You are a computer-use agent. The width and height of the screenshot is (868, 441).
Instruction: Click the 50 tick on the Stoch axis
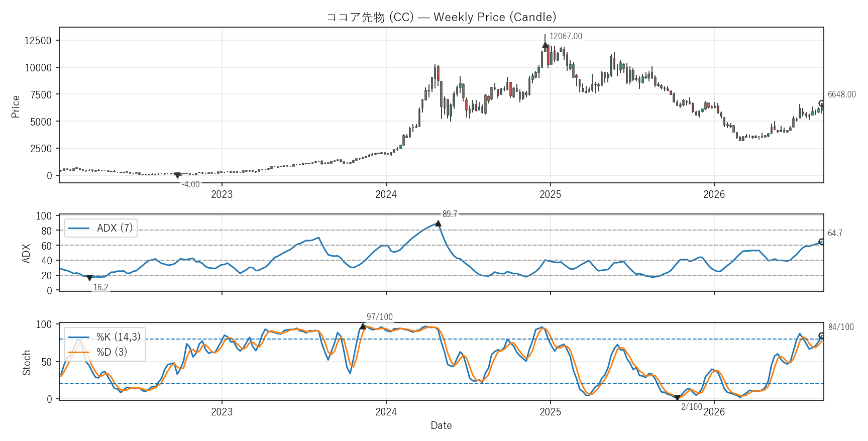pos(47,362)
